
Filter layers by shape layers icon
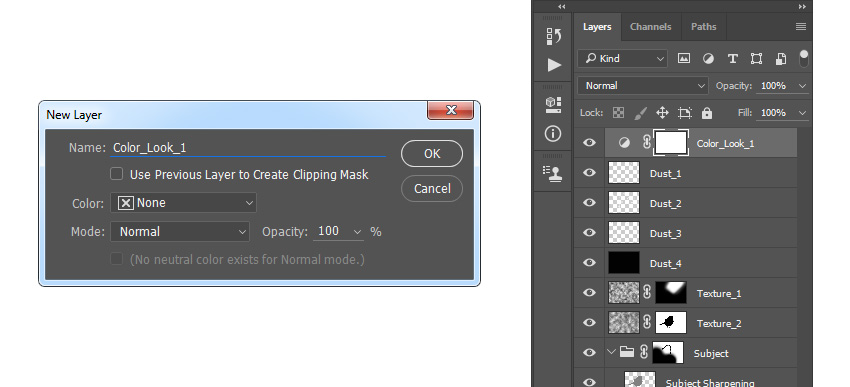[x=756, y=59]
